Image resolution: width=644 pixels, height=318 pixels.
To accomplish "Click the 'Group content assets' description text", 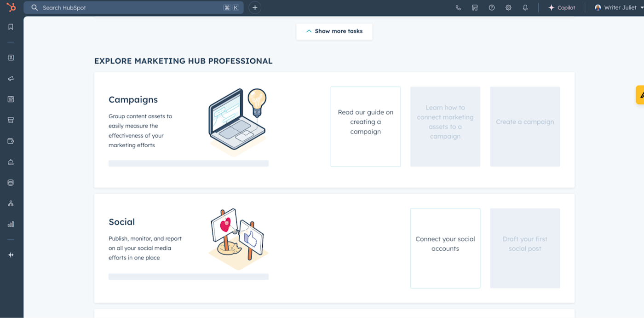I will (x=140, y=131).
